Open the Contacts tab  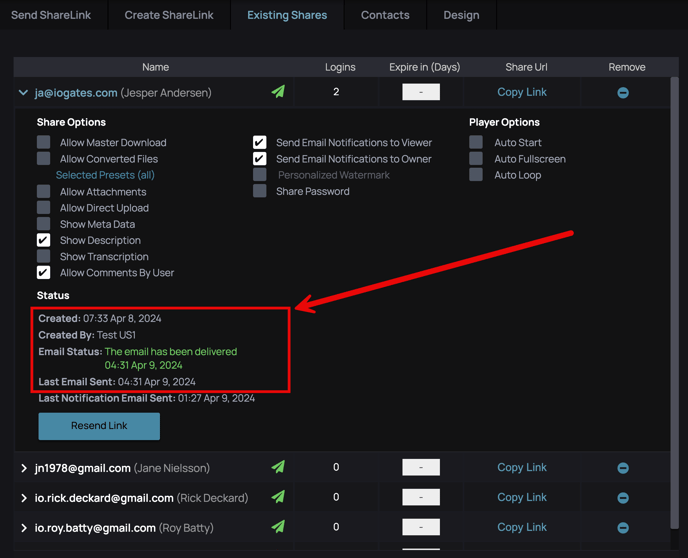pos(385,15)
